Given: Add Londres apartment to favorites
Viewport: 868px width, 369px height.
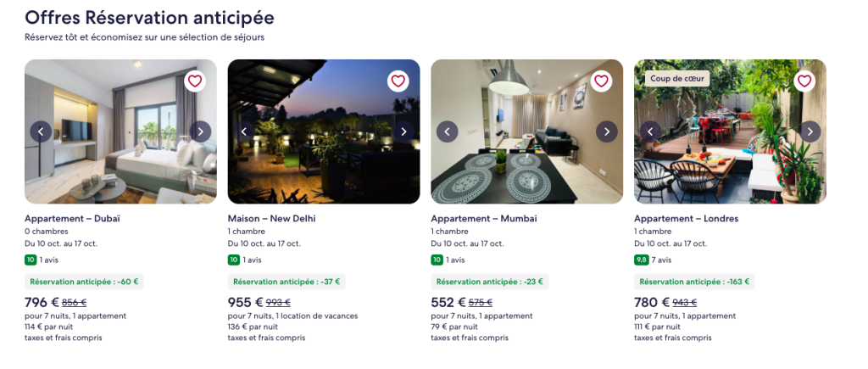Looking at the screenshot, I should [804, 81].
